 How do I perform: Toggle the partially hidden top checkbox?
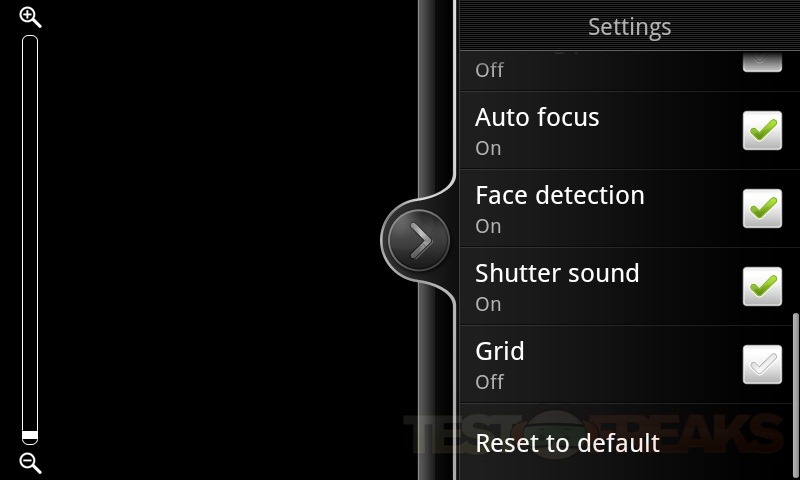pyautogui.click(x=762, y=61)
